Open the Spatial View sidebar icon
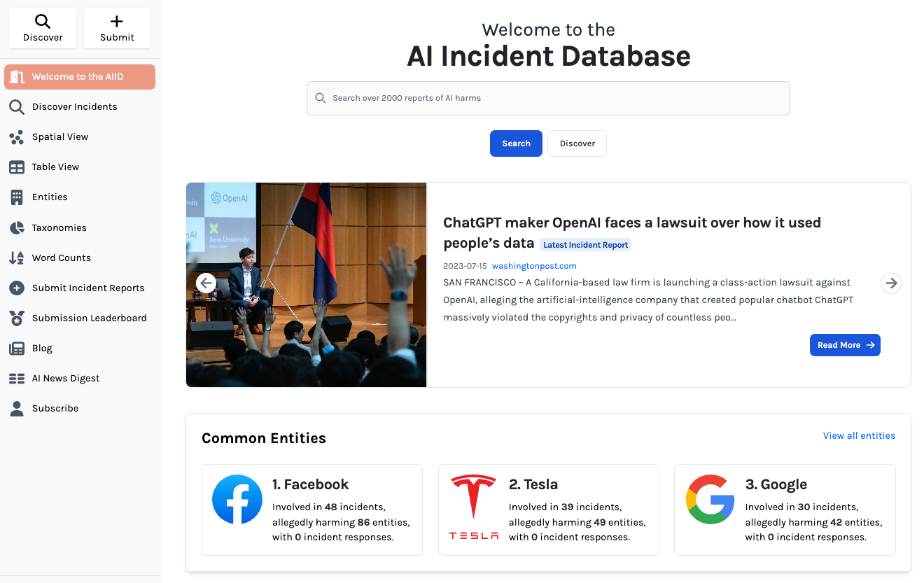 coord(17,137)
